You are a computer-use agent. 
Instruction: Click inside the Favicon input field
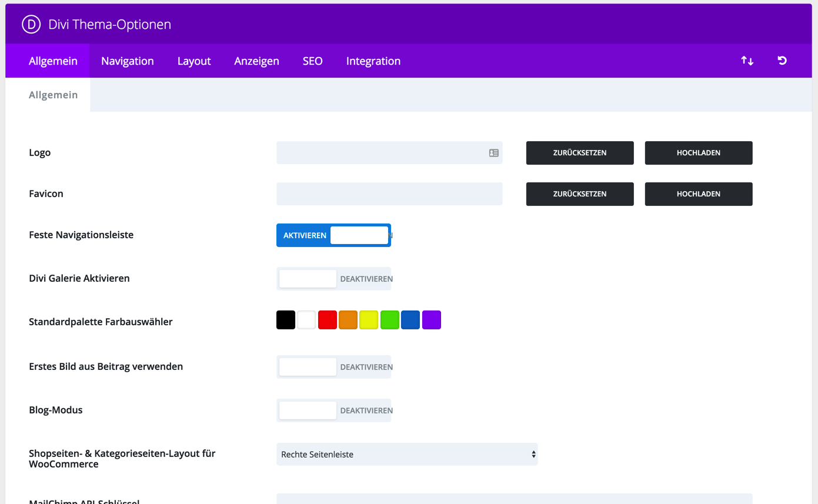click(x=388, y=193)
